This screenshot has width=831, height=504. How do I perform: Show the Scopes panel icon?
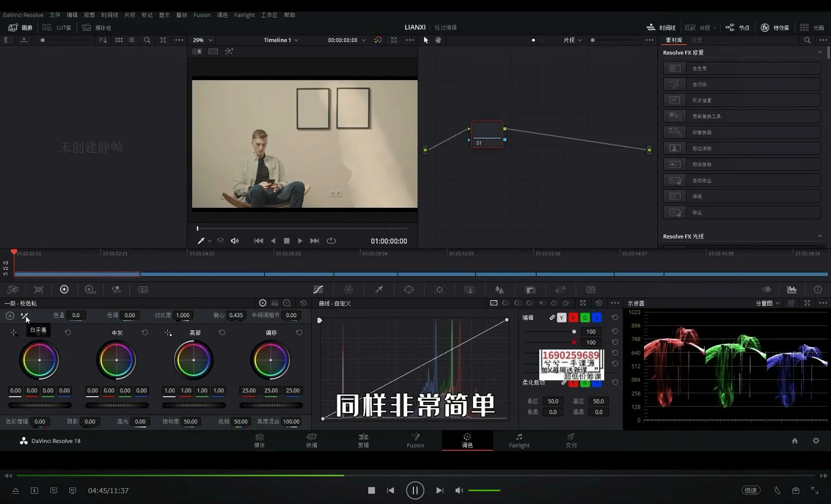coord(792,289)
